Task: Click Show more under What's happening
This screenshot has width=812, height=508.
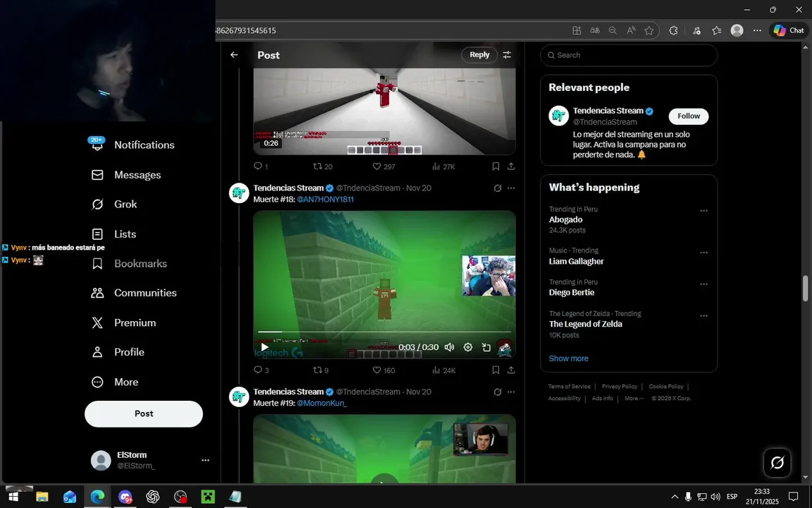Action: tap(569, 358)
